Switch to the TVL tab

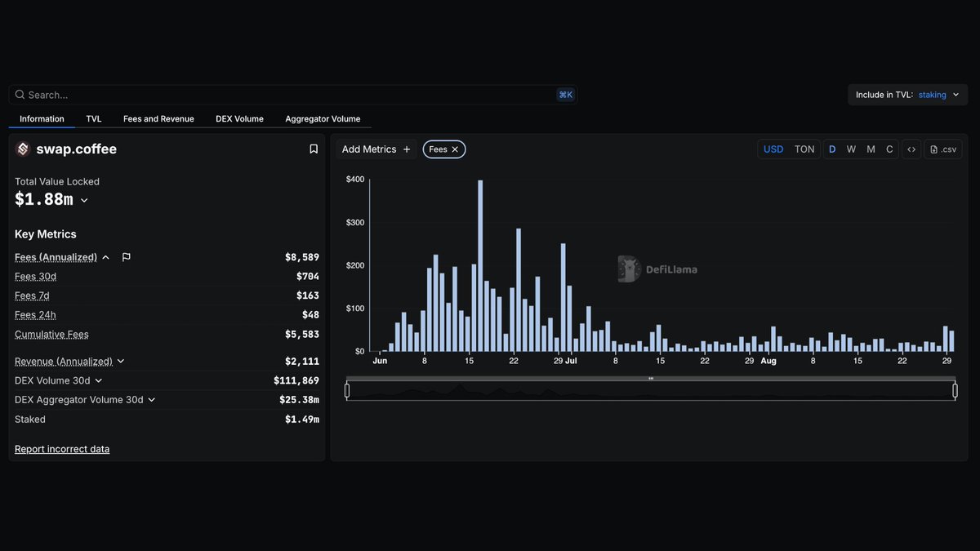click(x=94, y=119)
